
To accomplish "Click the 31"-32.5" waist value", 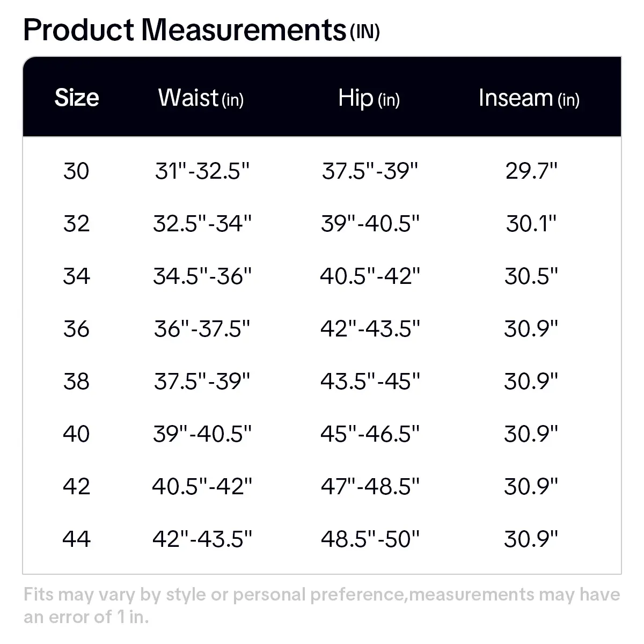I will (202, 171).
